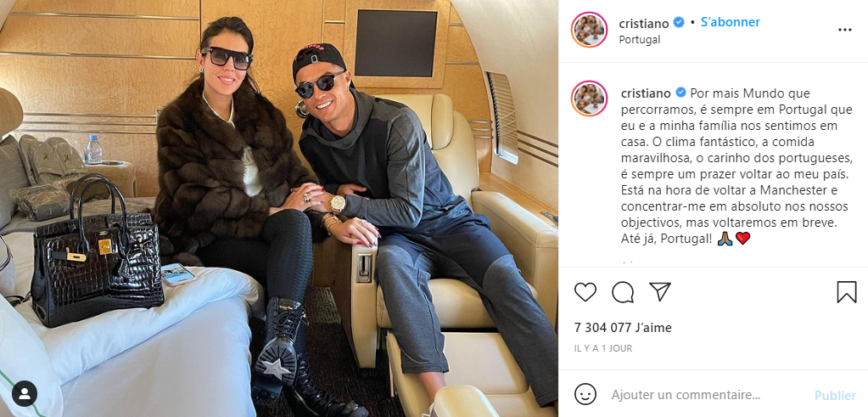Open comments via speech bubble icon
Viewport: 868px width, 417px height.
623,292
